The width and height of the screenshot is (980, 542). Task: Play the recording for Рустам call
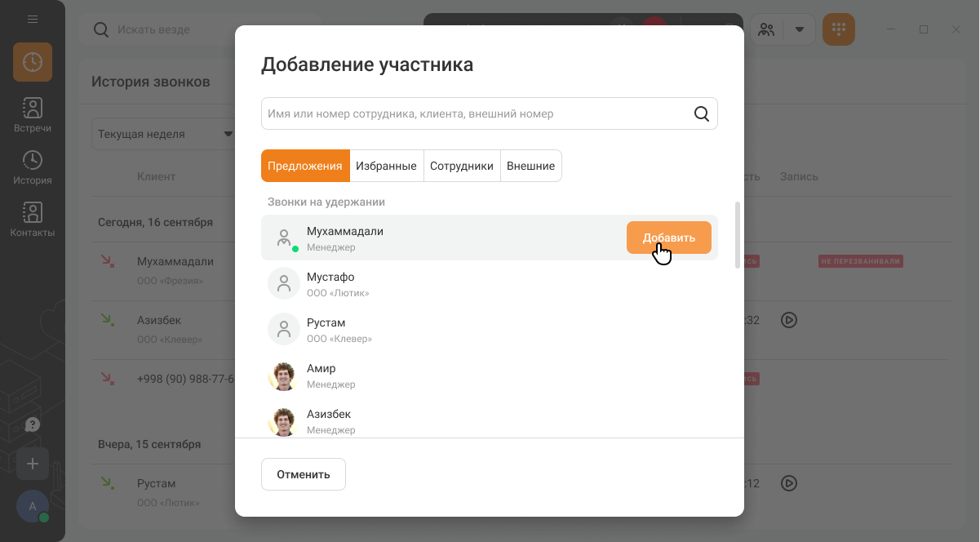(788, 483)
